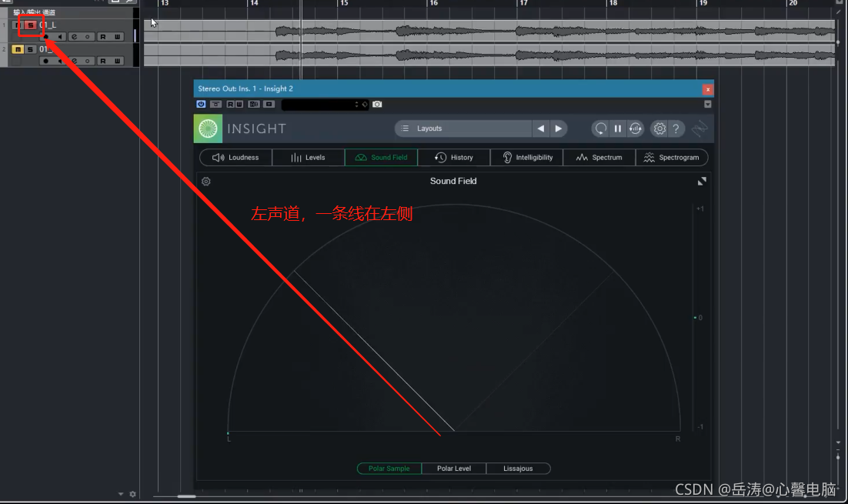The width and height of the screenshot is (848, 504).
Task: Enable Write automation (W) on track 01_L
Action: (118, 37)
